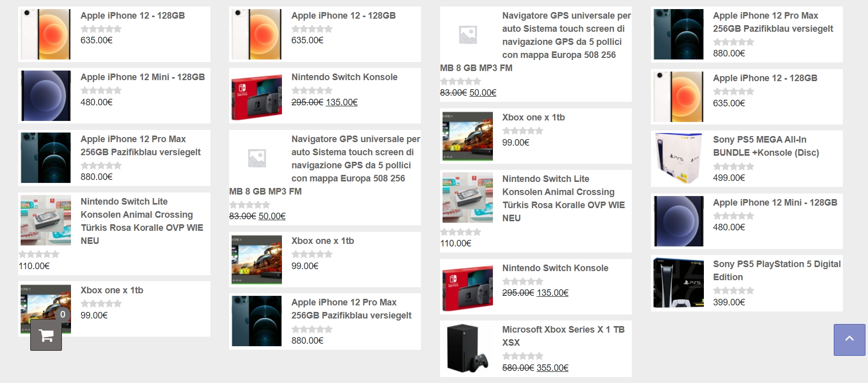Image resolution: width=868 pixels, height=383 pixels.
Task: Open the Nintendo Switch Konsole link in third column
Action: (x=555, y=268)
